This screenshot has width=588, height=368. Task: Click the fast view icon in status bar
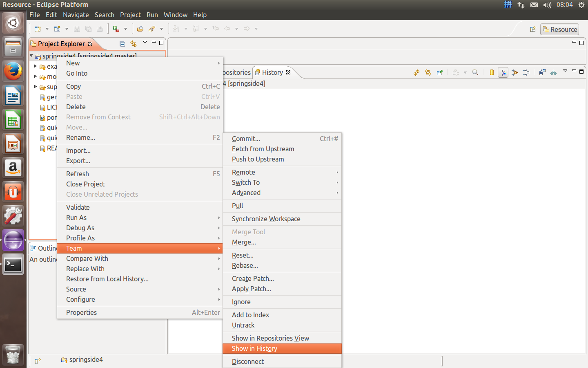coord(38,361)
